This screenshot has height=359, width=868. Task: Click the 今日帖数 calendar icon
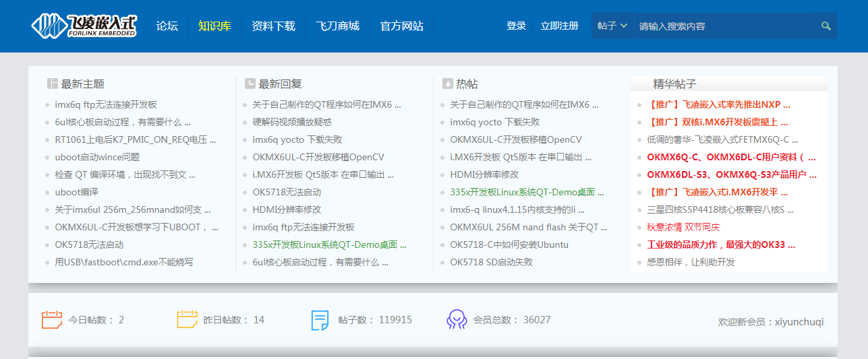tap(52, 319)
